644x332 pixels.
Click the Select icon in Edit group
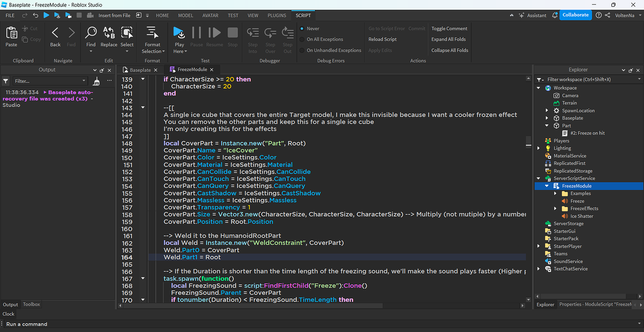coord(127,33)
